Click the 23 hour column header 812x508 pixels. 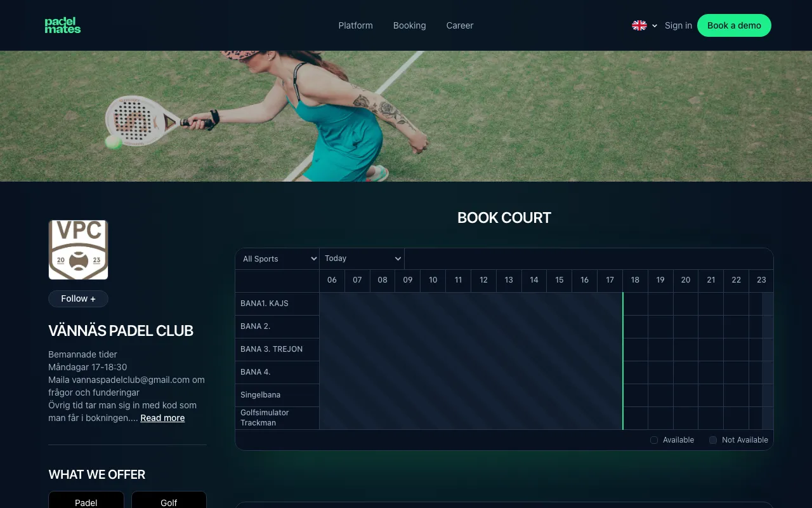click(761, 280)
